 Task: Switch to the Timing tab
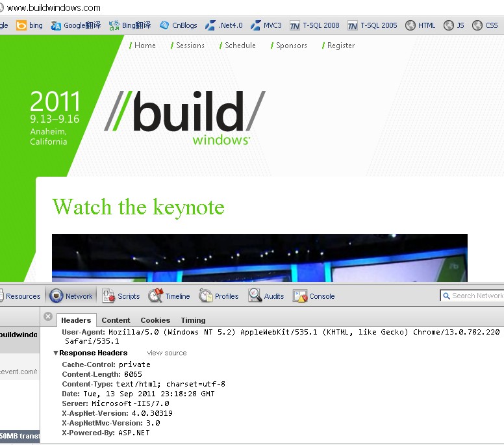193,320
